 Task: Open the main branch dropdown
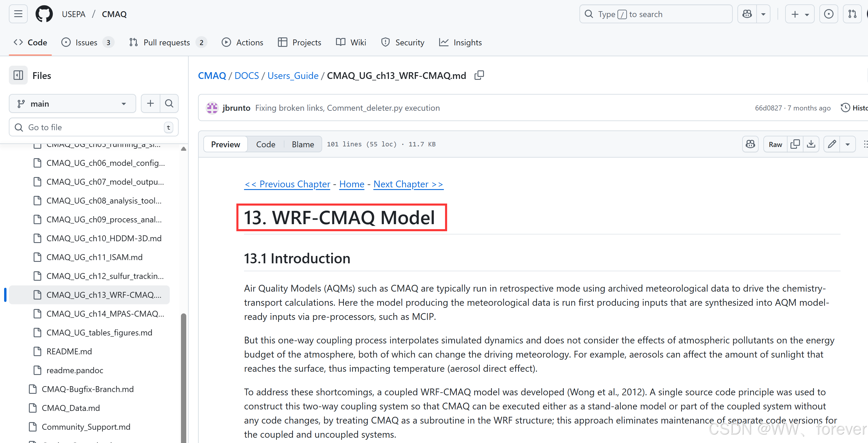click(x=72, y=103)
